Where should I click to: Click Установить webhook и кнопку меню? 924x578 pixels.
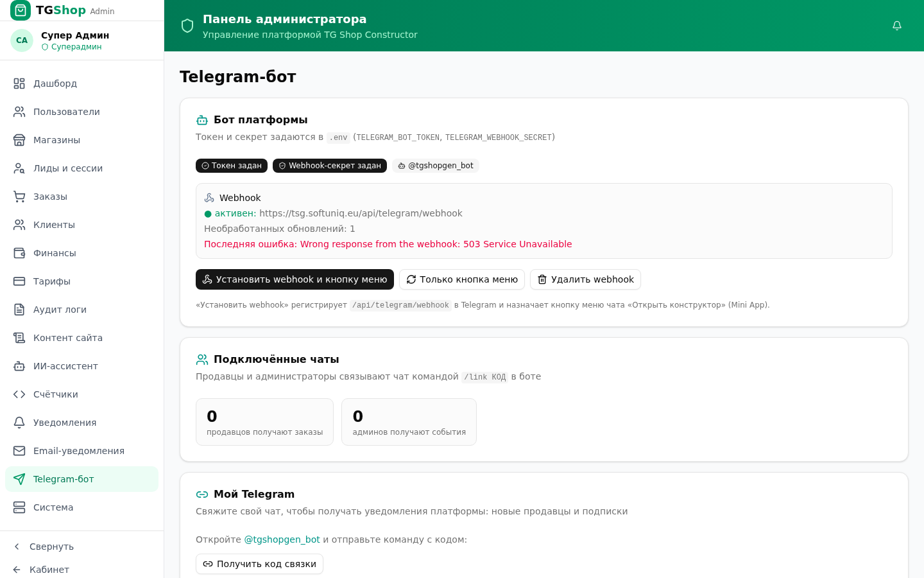coord(295,279)
